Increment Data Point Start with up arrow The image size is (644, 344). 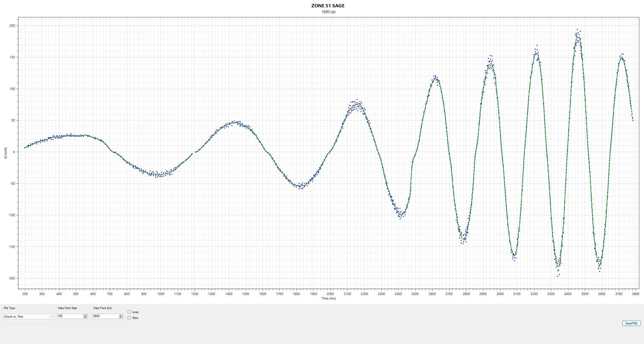[85, 315]
